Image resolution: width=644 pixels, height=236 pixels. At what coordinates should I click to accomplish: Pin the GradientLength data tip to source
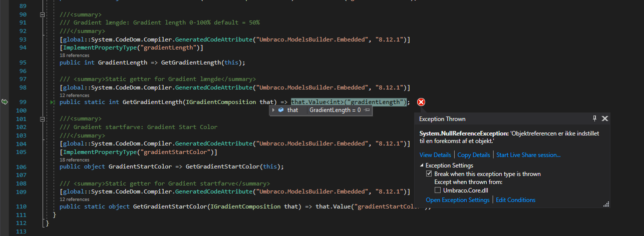pos(367,110)
